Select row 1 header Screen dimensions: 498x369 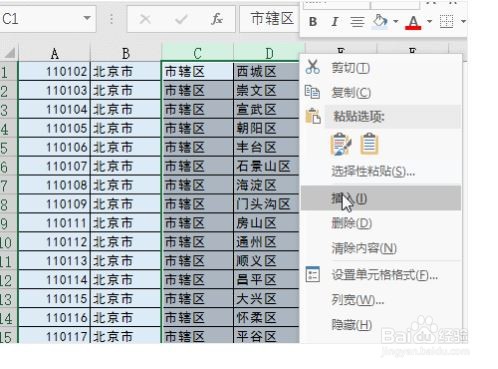click(x=8, y=71)
